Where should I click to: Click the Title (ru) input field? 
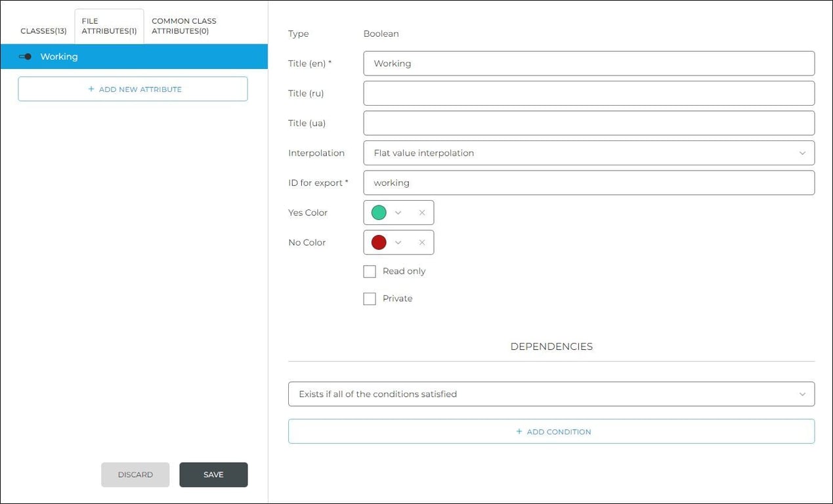[588, 93]
